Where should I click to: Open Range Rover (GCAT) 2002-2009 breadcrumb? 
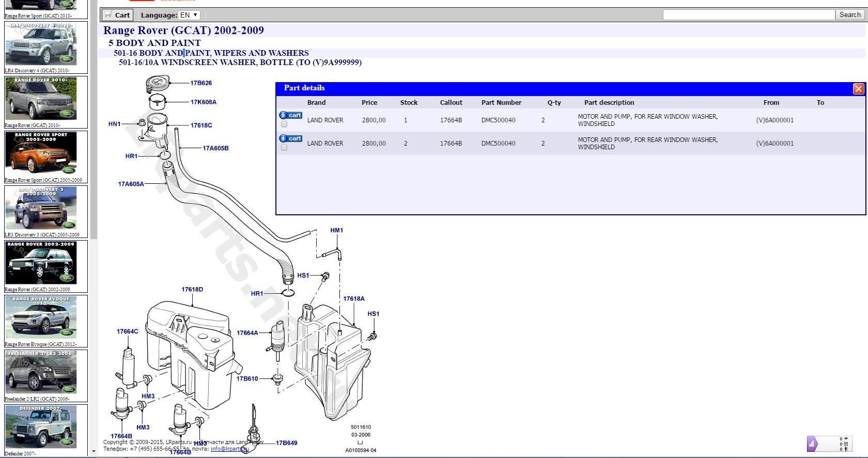pyautogui.click(x=183, y=30)
